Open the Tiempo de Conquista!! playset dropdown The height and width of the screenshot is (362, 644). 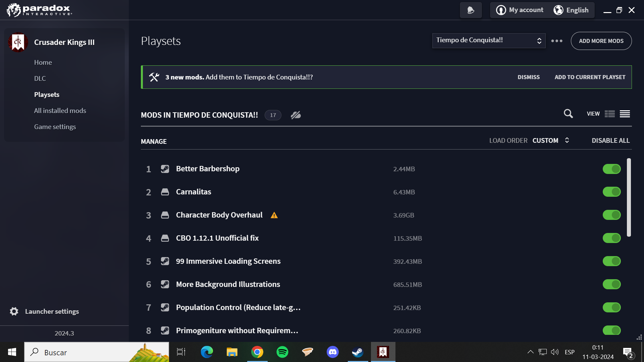(489, 41)
